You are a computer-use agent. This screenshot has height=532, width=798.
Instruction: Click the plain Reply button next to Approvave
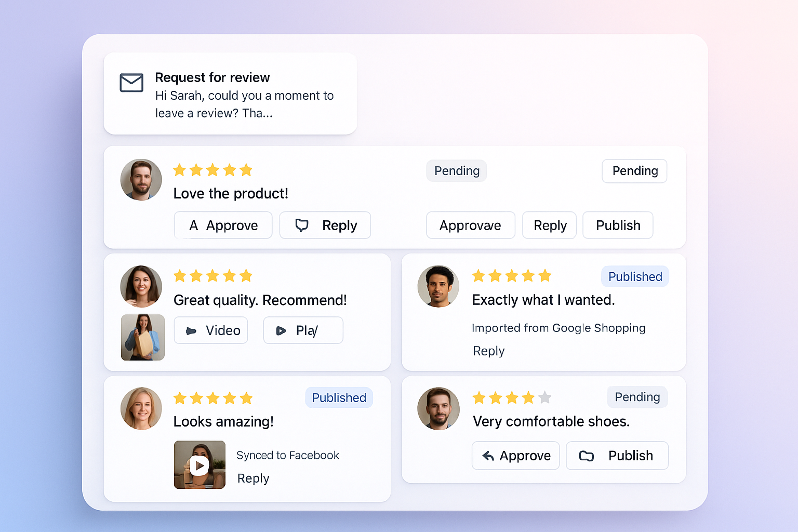(x=550, y=225)
